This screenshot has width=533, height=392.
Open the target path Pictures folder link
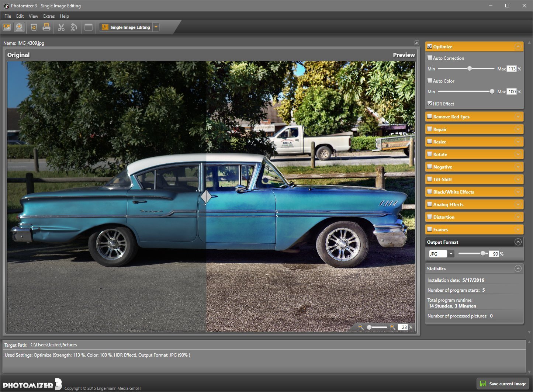coord(53,345)
